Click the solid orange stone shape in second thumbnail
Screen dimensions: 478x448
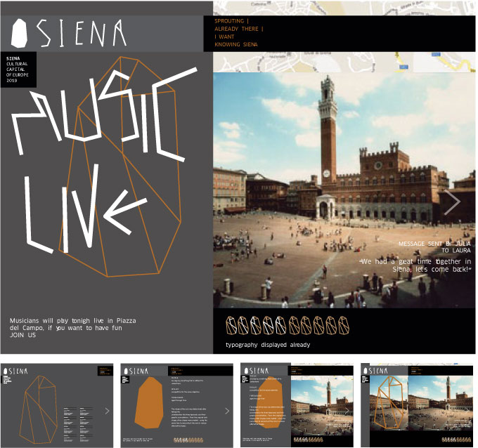click(x=149, y=403)
